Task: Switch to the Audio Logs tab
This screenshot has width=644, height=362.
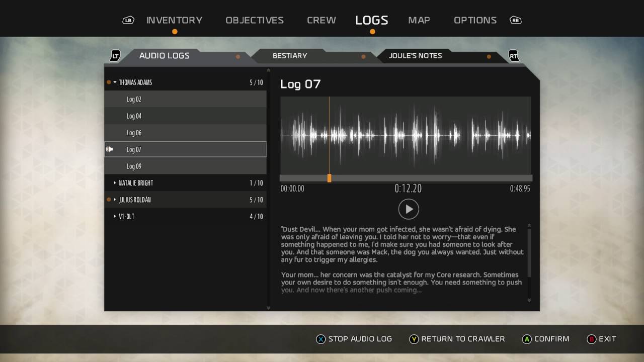Action: tap(165, 56)
